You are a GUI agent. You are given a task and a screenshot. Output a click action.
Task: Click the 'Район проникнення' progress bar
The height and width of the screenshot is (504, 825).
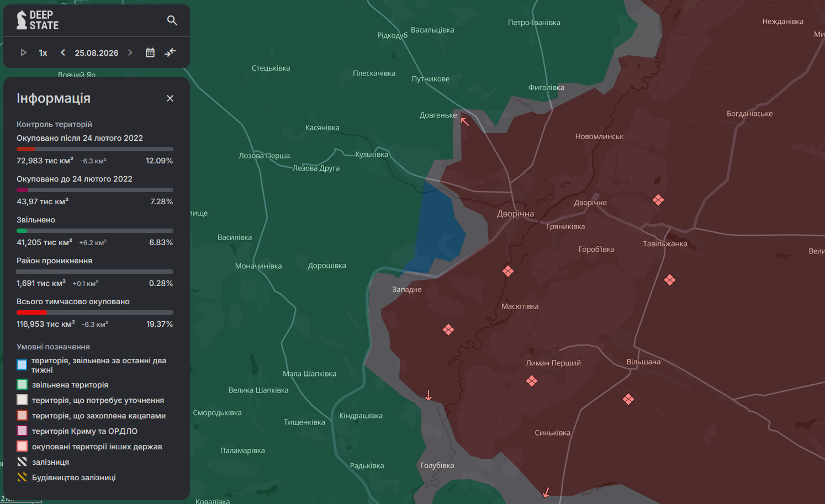coord(95,272)
